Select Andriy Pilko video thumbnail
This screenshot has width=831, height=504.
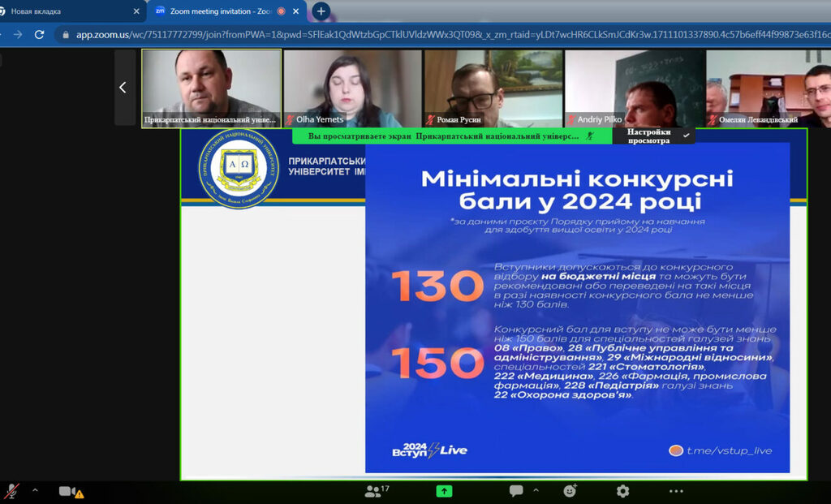[635, 88]
